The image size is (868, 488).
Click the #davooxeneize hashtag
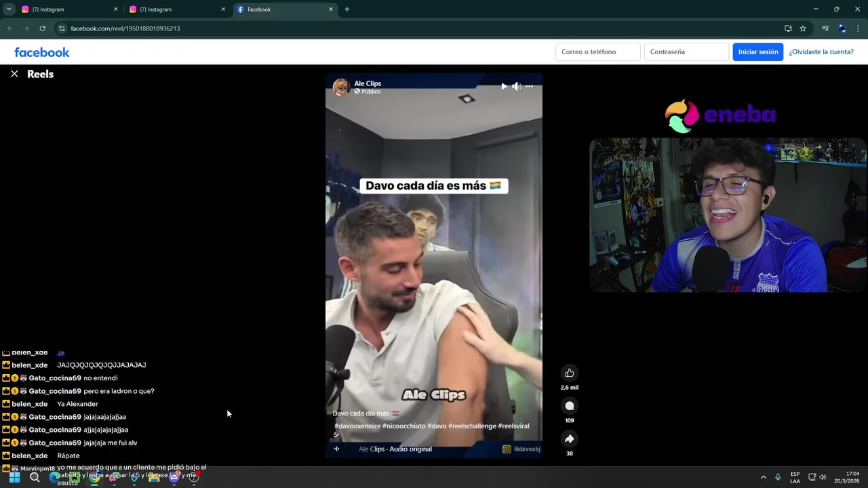[357, 426]
